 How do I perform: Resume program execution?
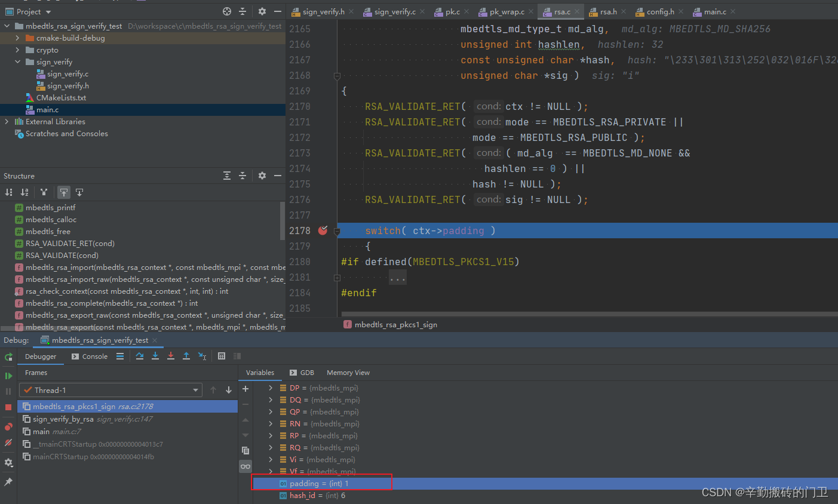[8, 376]
